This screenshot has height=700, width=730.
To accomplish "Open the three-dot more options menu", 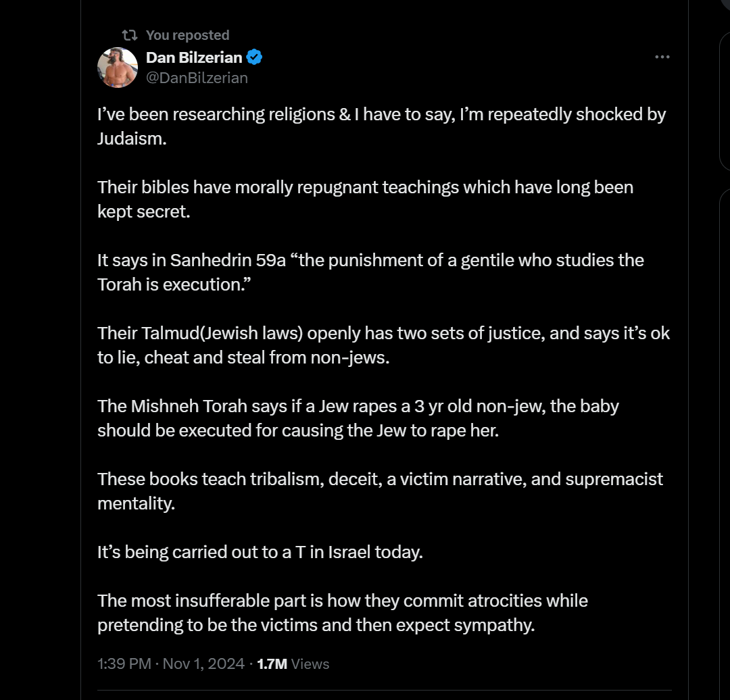I will click(x=662, y=57).
